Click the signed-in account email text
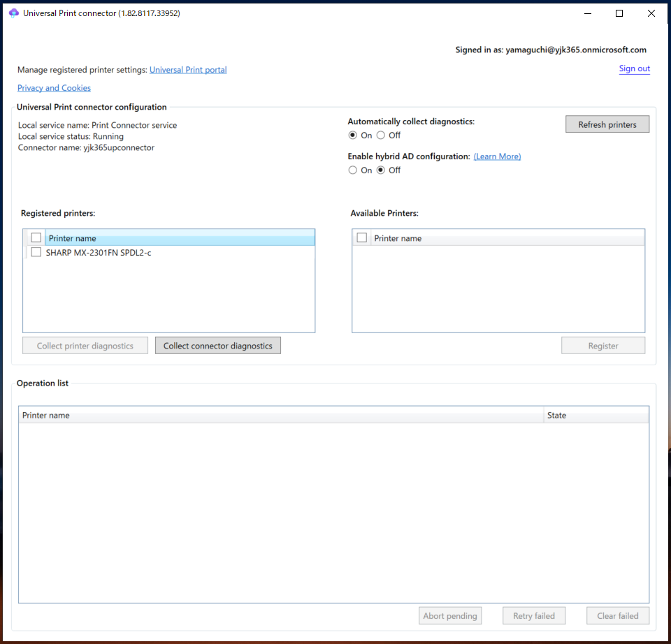This screenshot has height=644, width=671. (575, 50)
